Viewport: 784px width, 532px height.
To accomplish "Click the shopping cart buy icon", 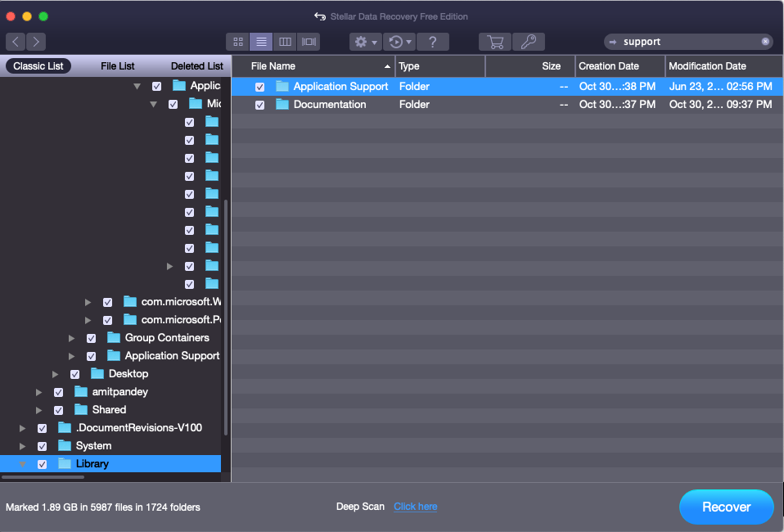I will [495, 42].
